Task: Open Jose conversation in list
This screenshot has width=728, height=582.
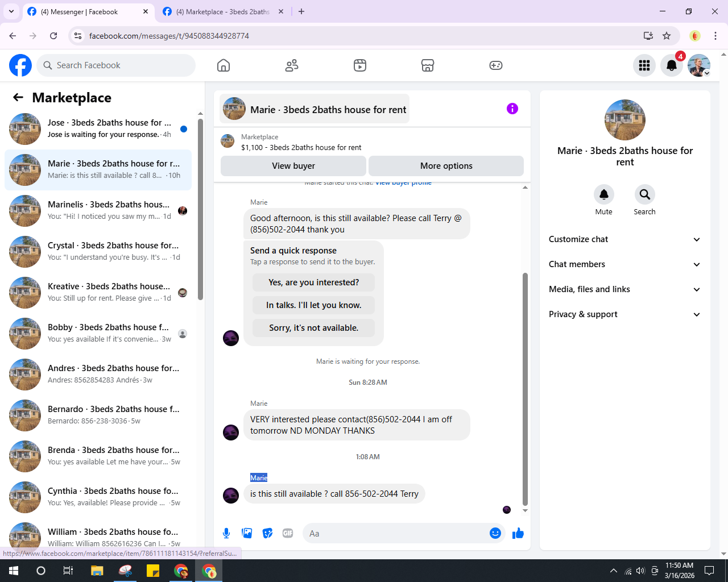Action: point(98,129)
